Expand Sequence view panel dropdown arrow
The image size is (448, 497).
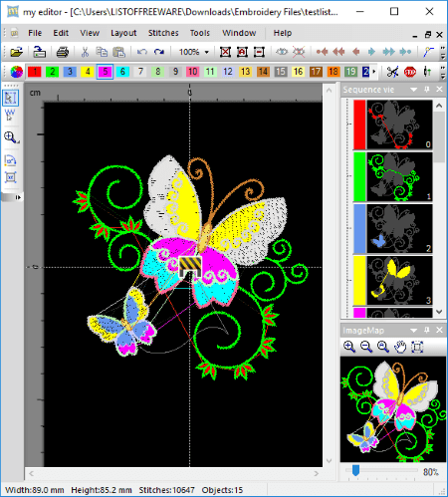(x=413, y=90)
